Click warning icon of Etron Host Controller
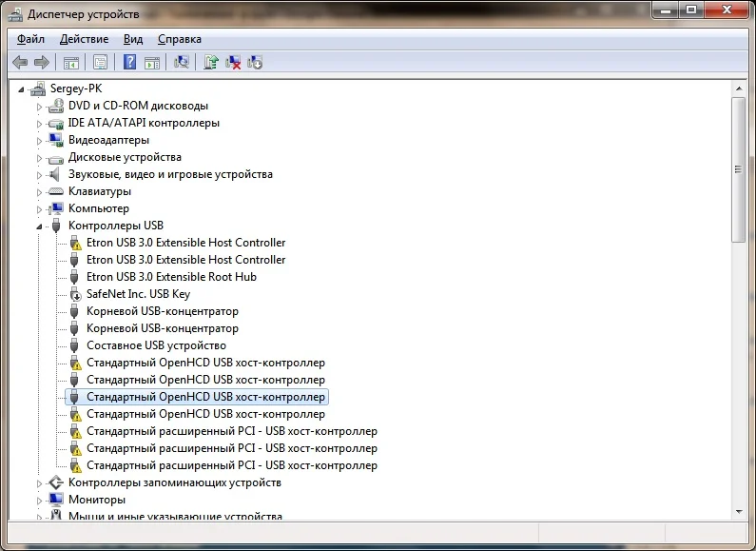This screenshot has height=551, width=756. [75, 243]
